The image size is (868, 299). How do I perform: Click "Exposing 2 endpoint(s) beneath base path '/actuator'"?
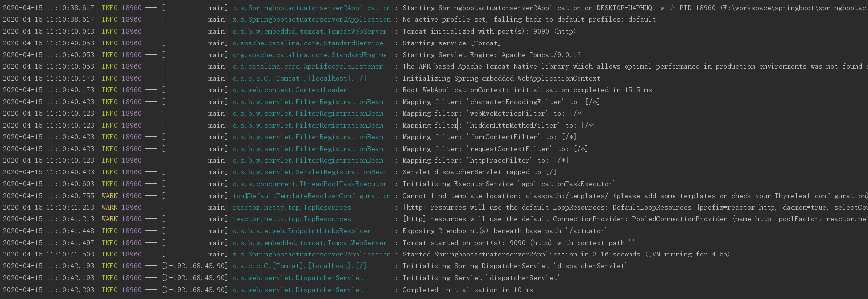tap(505, 231)
